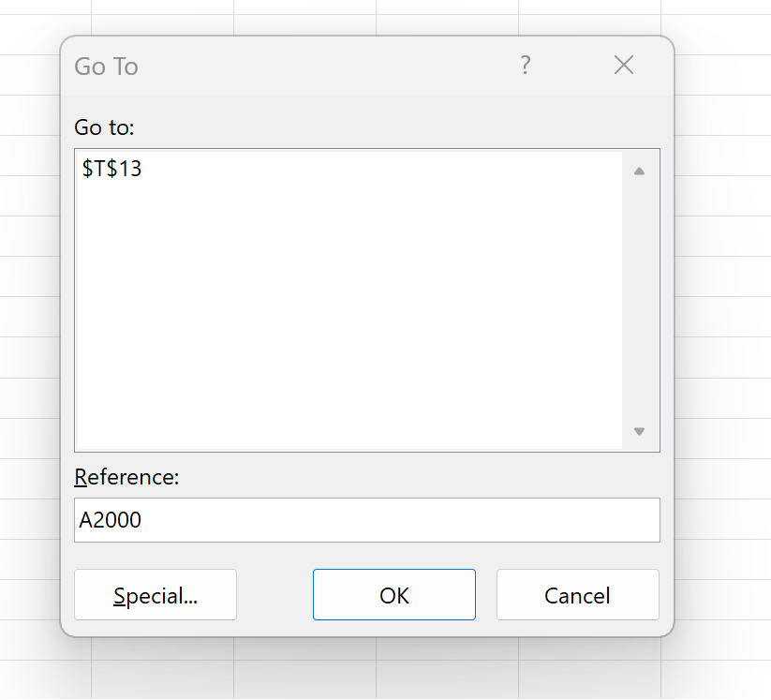Click the list scroll up arrow
The height and width of the screenshot is (700, 771).
click(639, 171)
